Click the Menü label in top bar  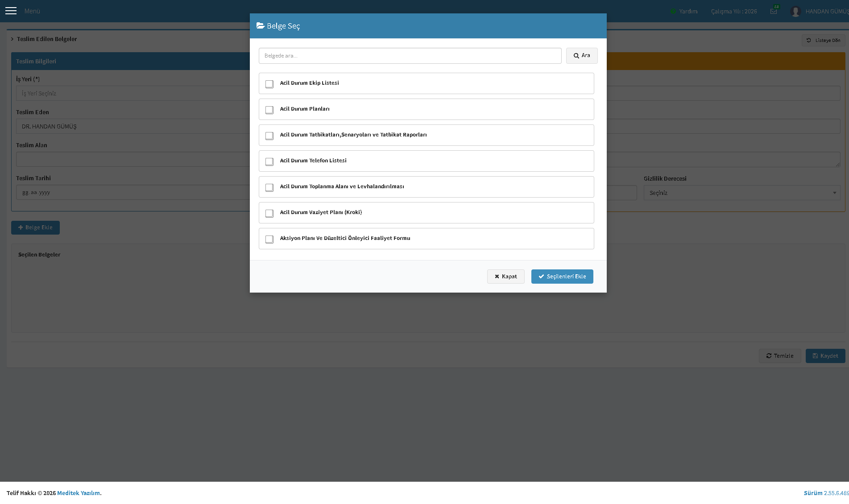pos(32,11)
